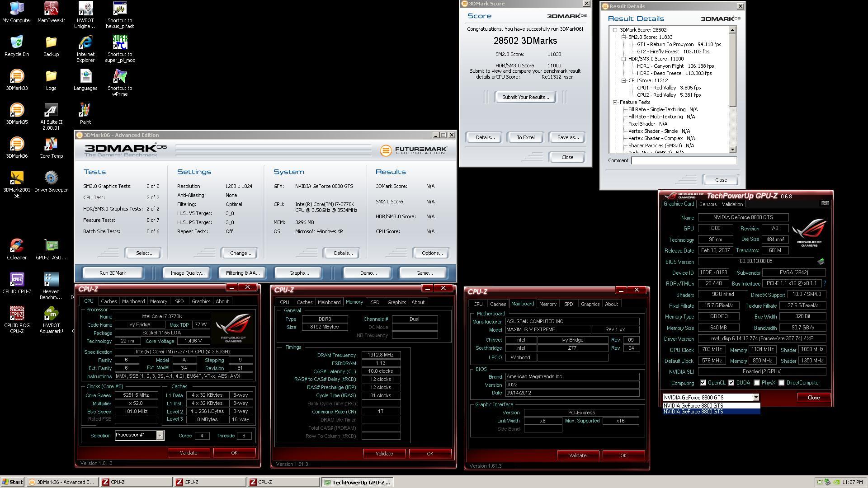This screenshot has height=488, width=868.
Task: Click the GPU-Z screenshot camera icon
Action: [x=825, y=204]
